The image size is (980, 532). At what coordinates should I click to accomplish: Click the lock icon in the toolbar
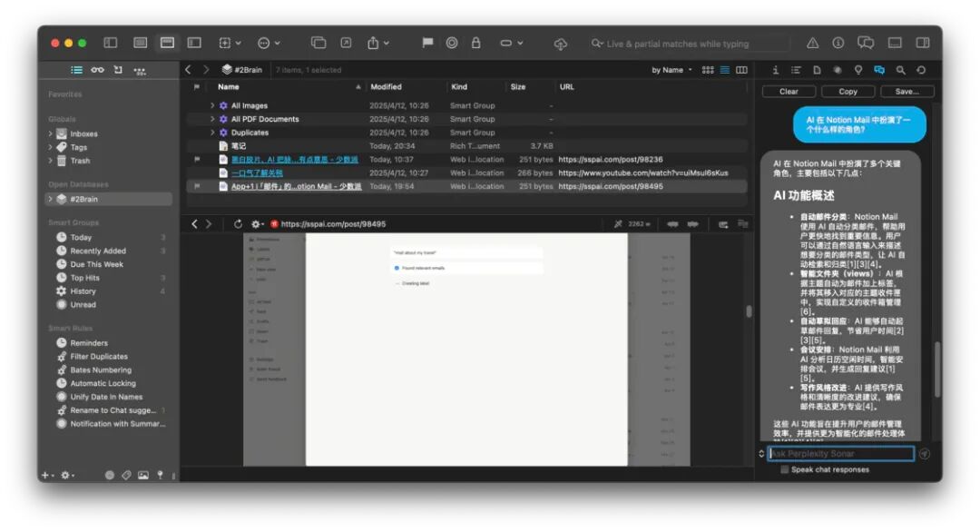coord(476,43)
